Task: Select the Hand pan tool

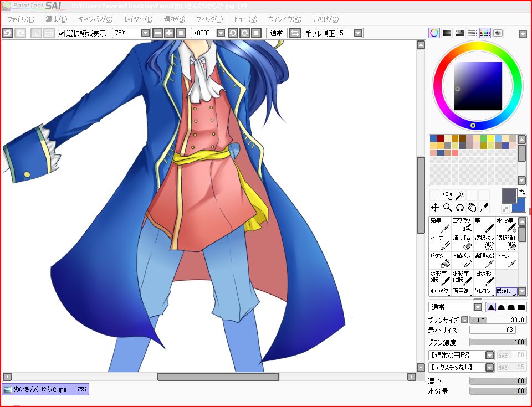Action: (472, 207)
